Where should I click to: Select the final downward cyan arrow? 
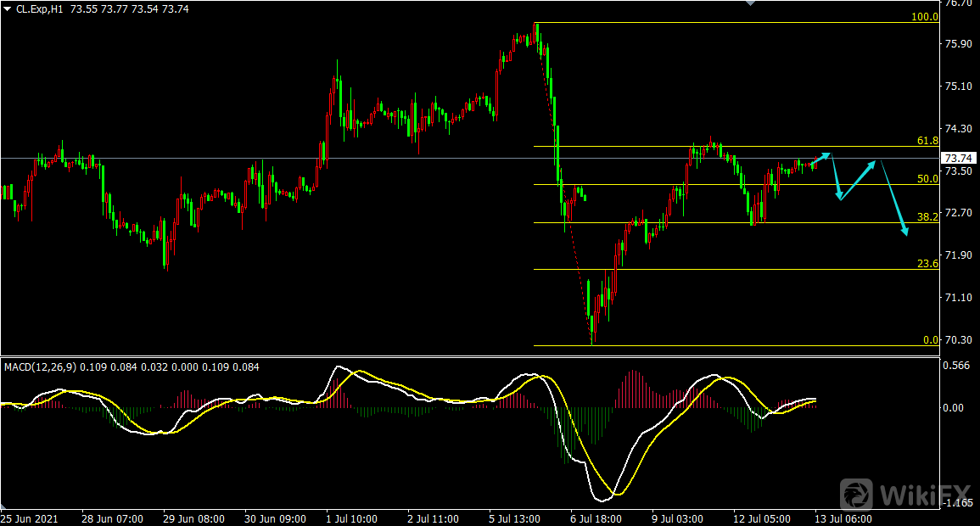[x=895, y=199]
